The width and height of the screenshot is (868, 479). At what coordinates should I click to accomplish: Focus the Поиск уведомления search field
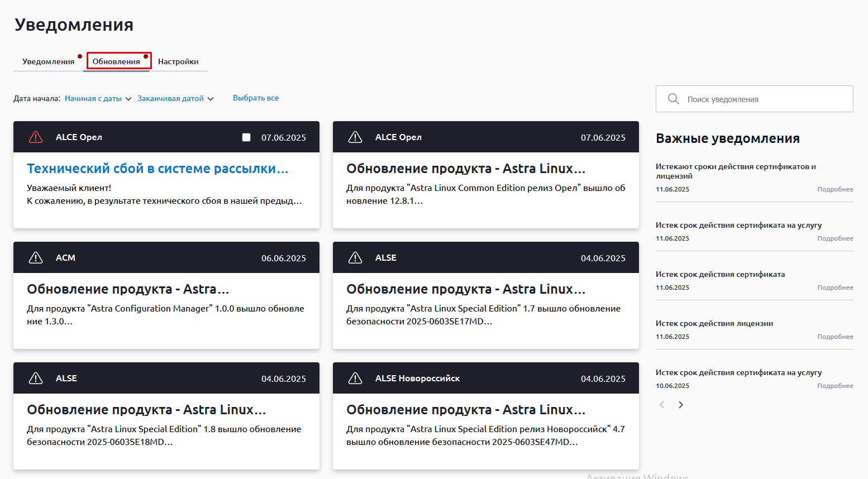pyautogui.click(x=765, y=99)
